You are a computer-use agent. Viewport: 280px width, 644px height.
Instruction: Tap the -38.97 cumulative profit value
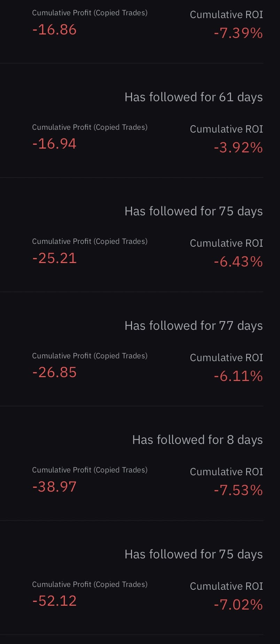pos(54,487)
